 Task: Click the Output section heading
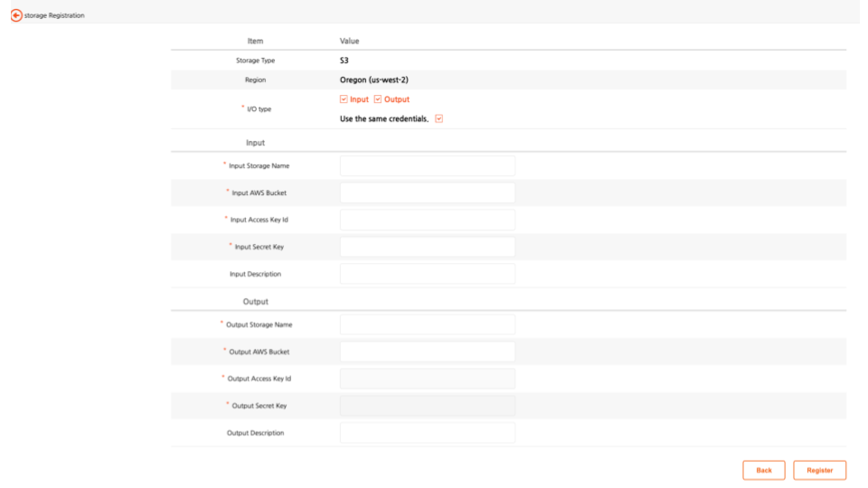pyautogui.click(x=255, y=301)
